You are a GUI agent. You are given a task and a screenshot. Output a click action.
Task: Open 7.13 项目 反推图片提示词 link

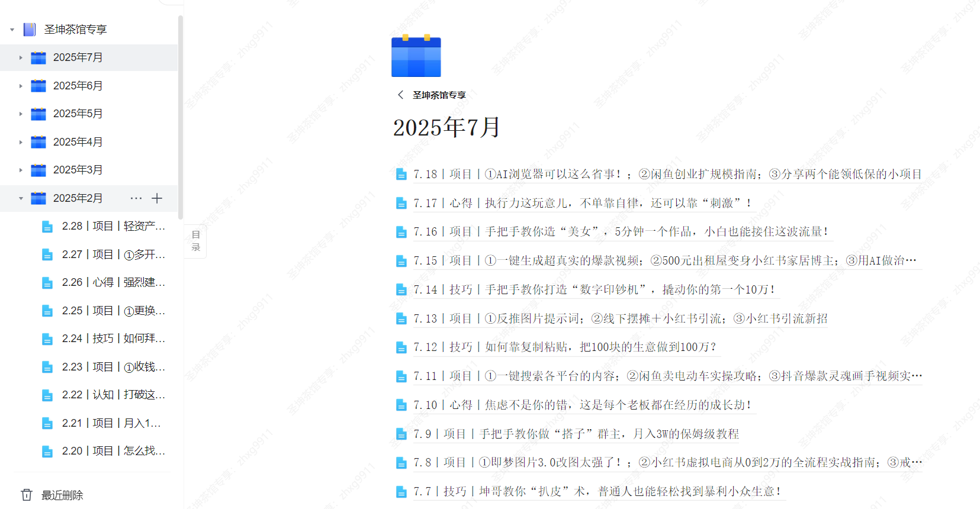pos(621,319)
